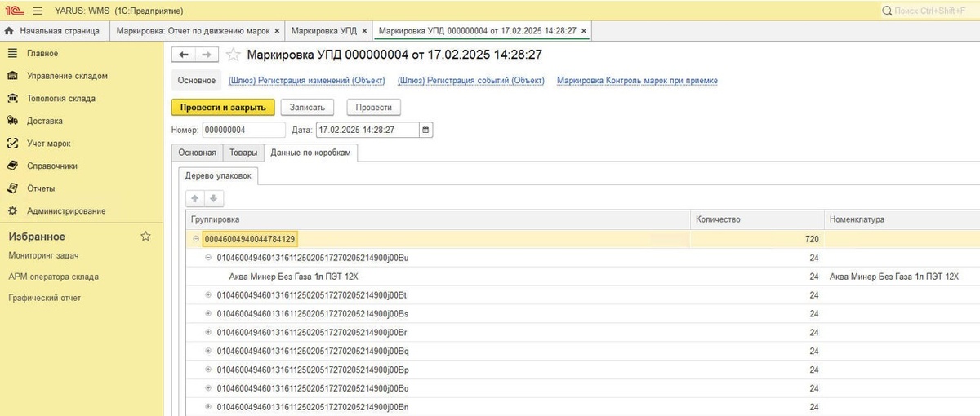The width and height of the screenshot is (980, 416).
Task: Close the Маркировка УПД tab
Action: (x=363, y=30)
